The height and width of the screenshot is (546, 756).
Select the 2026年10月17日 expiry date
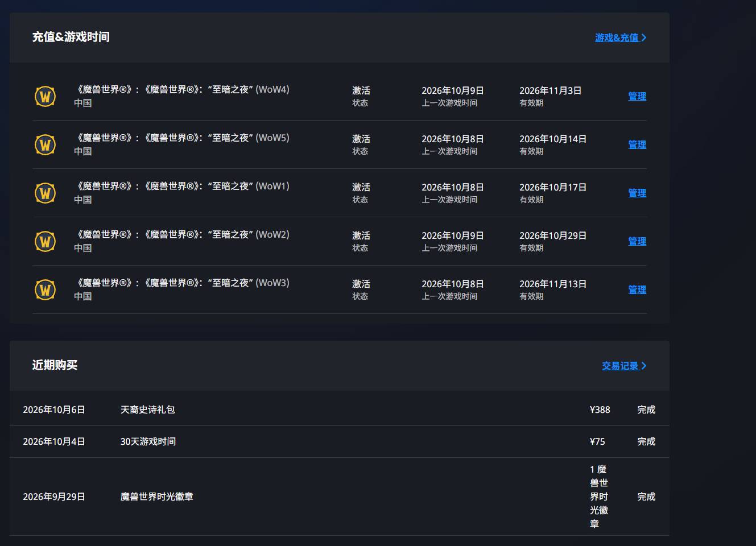click(x=553, y=187)
